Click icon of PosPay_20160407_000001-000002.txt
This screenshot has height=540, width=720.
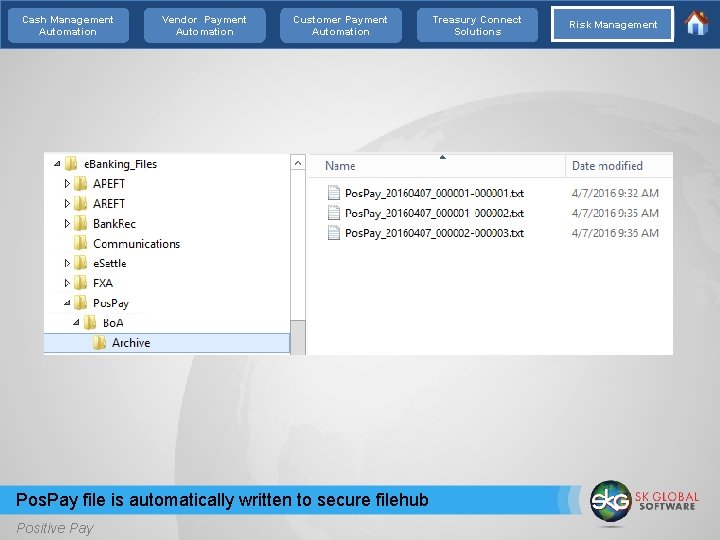(x=334, y=213)
